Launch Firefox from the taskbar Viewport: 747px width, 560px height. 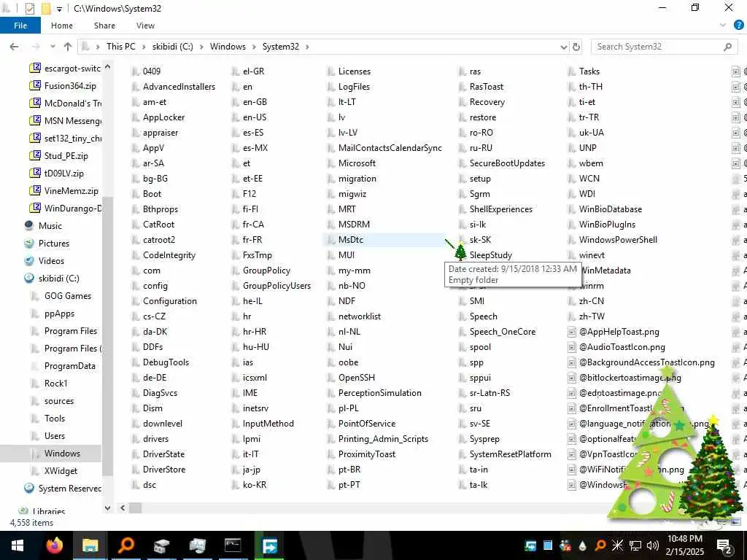pos(54,545)
